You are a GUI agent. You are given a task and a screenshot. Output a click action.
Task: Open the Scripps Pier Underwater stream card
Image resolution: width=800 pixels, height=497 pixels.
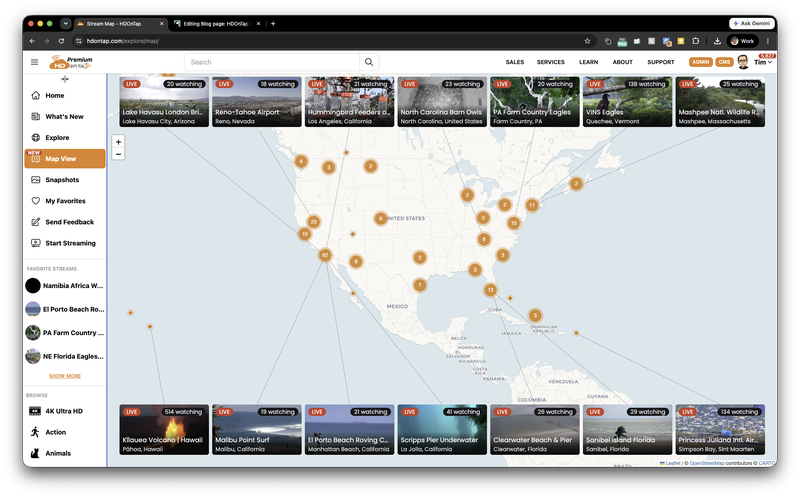442,430
